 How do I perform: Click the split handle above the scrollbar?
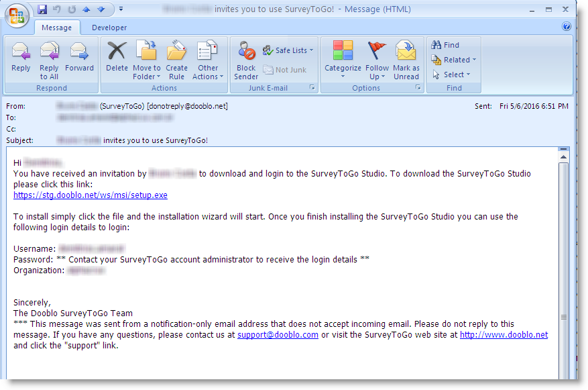tap(563, 149)
